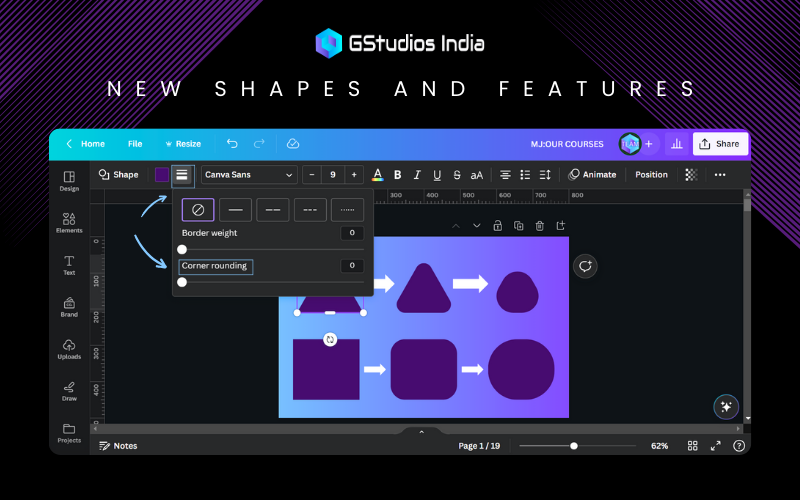The width and height of the screenshot is (800, 500).
Task: Toggle italic formatting
Action: pos(417,174)
